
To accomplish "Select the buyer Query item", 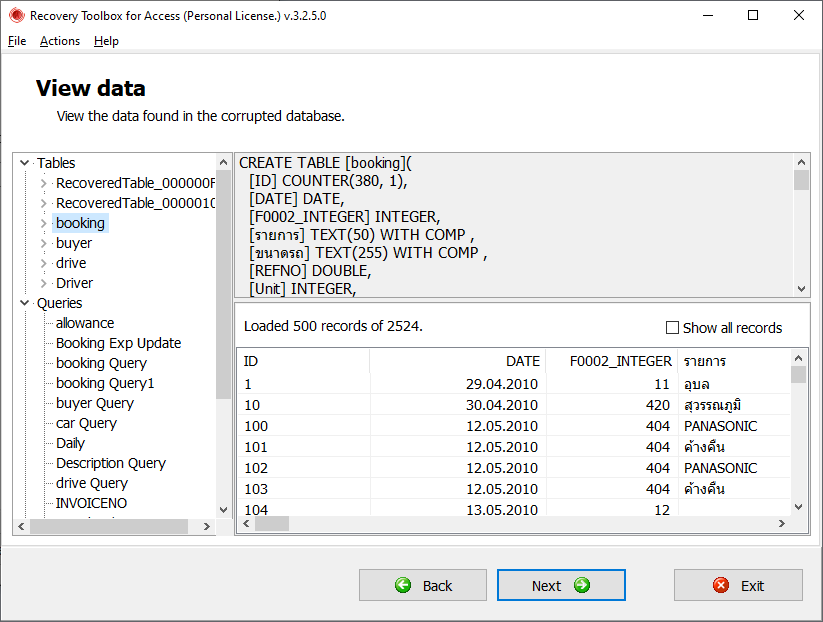I will 95,403.
